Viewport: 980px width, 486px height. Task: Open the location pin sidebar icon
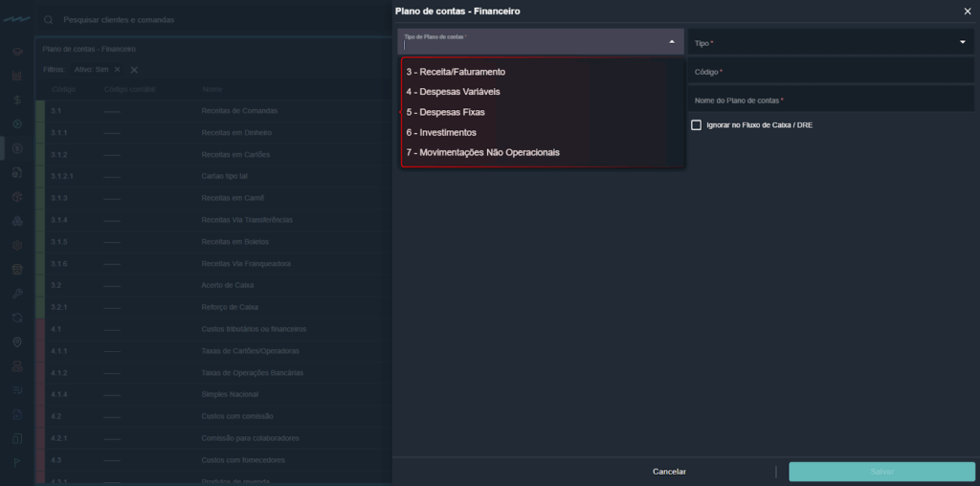[x=16, y=342]
